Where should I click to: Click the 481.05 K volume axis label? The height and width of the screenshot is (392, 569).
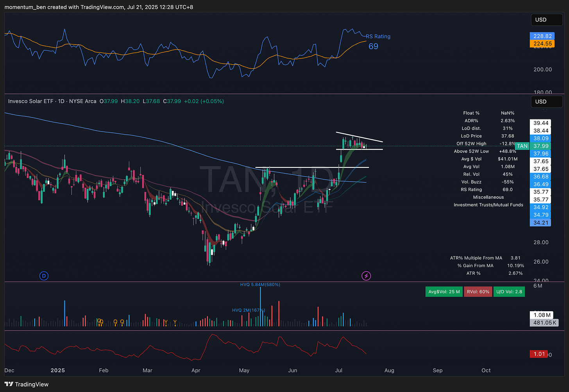pos(544,323)
